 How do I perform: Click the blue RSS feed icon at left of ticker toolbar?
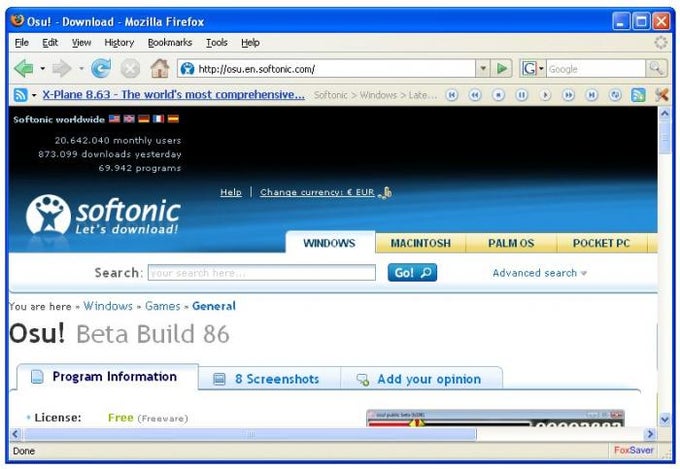tap(20, 95)
